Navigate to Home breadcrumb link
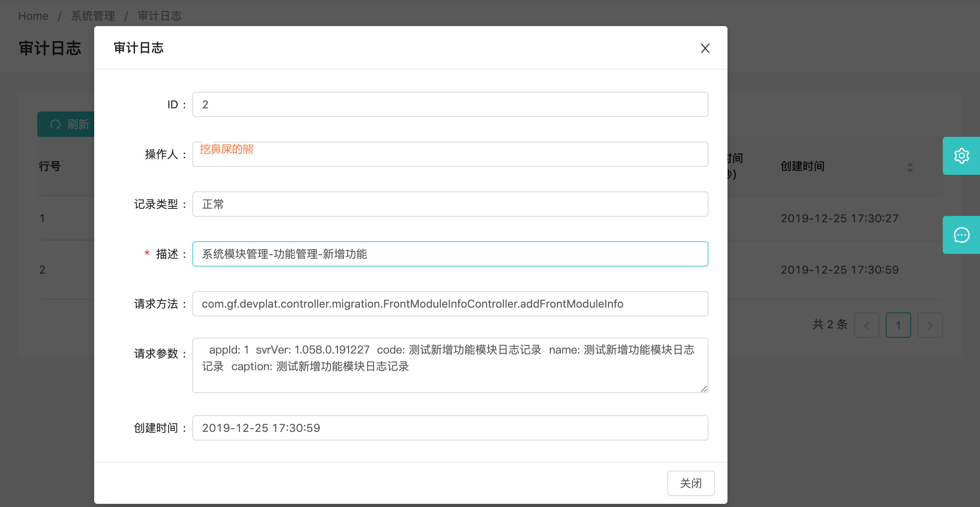The image size is (980, 507). (33, 16)
